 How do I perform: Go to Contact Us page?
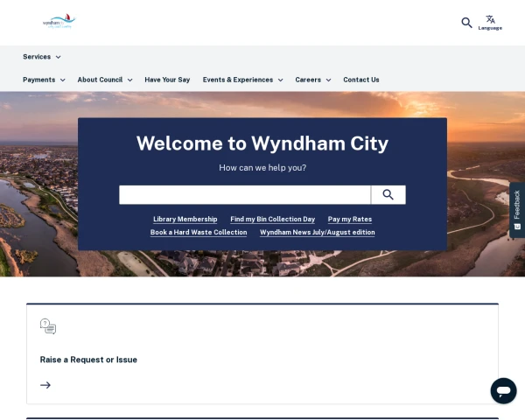tap(360, 80)
